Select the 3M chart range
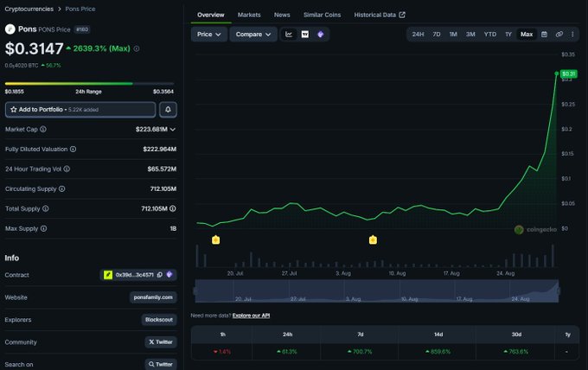Viewport: 588px width, 370px height. pyautogui.click(x=470, y=35)
